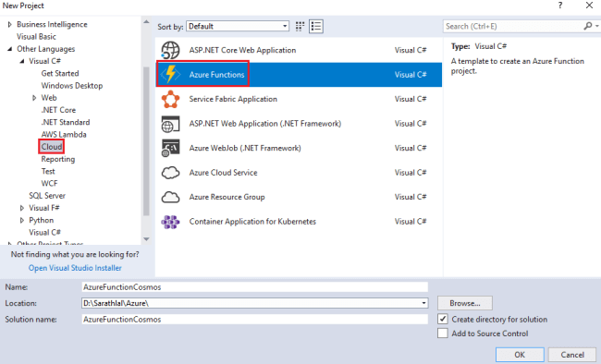Select .NET Standard category
The image size is (601, 364).
point(66,122)
